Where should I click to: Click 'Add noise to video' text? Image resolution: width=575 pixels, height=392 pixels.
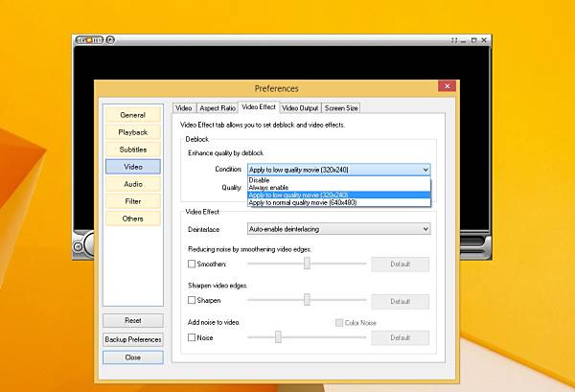(x=214, y=322)
